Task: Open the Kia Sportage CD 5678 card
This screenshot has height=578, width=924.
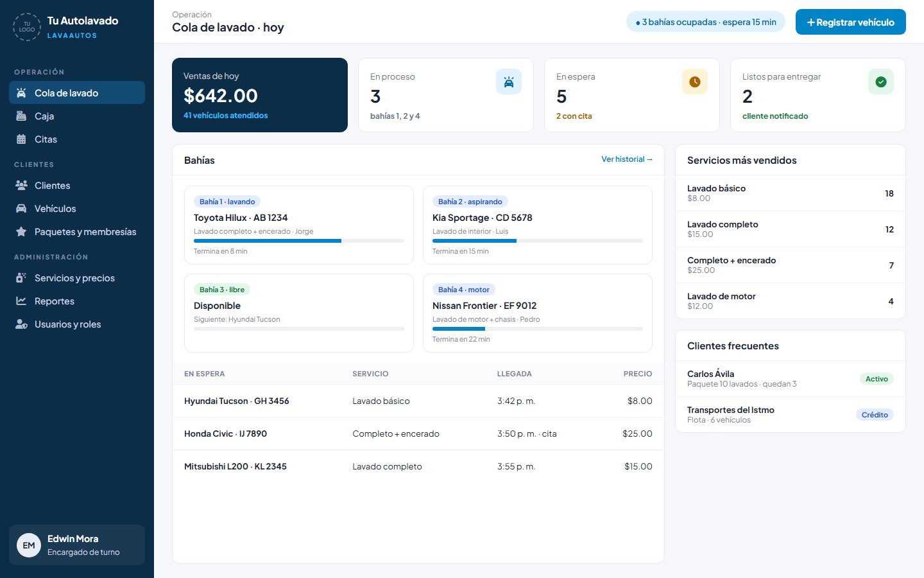Action: [x=538, y=225]
